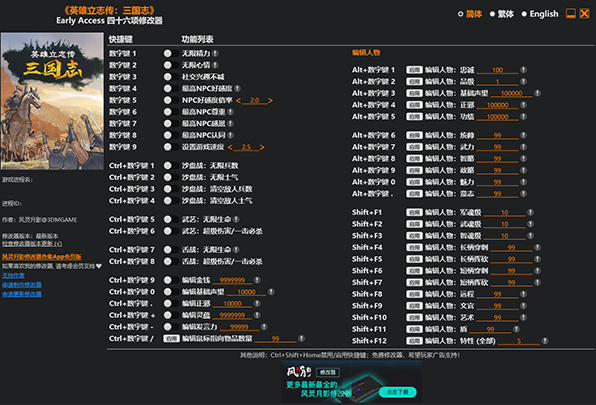Click the game cover art image
The image size is (596, 405).
pos(52,101)
